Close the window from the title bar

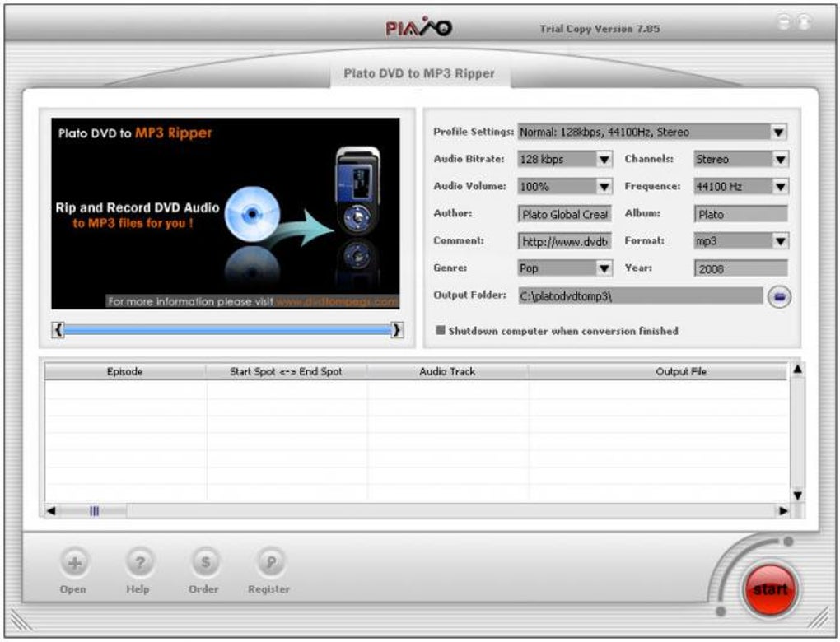tap(804, 22)
